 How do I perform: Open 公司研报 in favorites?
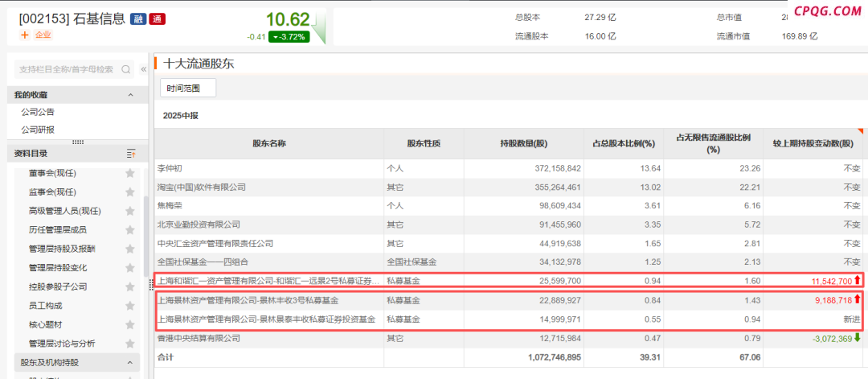point(38,130)
